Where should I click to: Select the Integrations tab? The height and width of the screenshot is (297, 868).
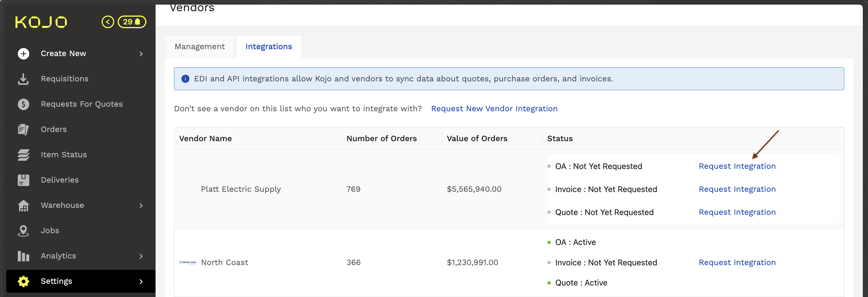[x=269, y=47]
